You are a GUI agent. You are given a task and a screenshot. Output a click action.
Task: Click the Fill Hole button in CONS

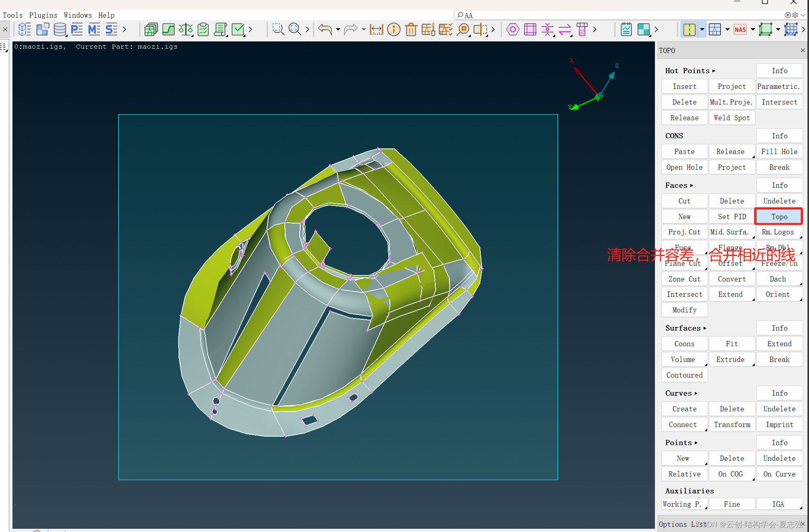779,151
